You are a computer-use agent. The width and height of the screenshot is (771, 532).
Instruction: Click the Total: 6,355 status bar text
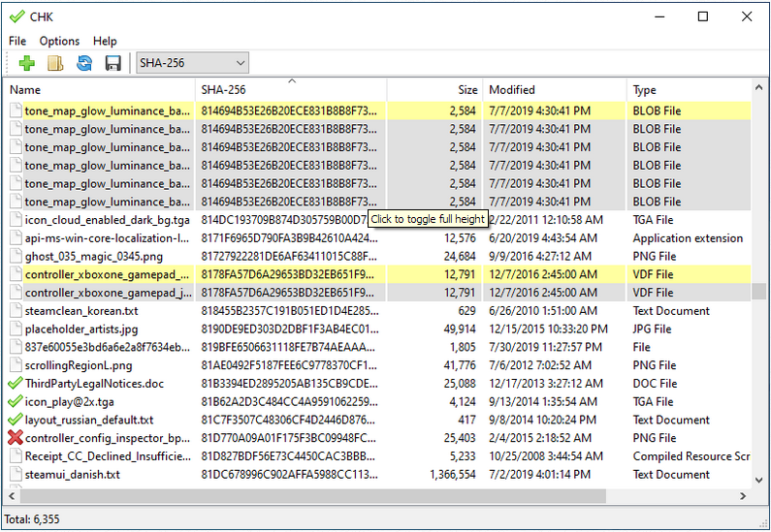pos(32,519)
